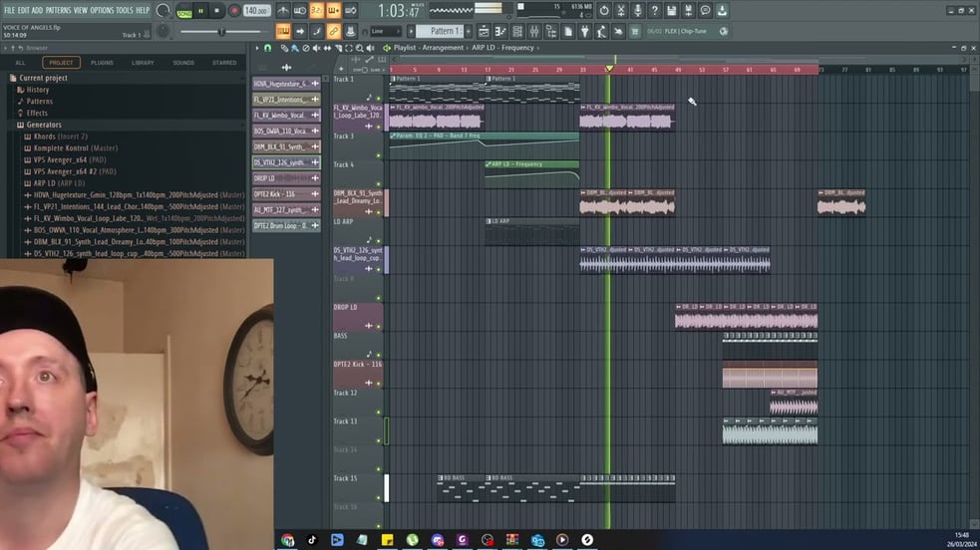Select the mute tool in playlist
Image resolution: width=980 pixels, height=550 pixels.
pyautogui.click(x=316, y=48)
